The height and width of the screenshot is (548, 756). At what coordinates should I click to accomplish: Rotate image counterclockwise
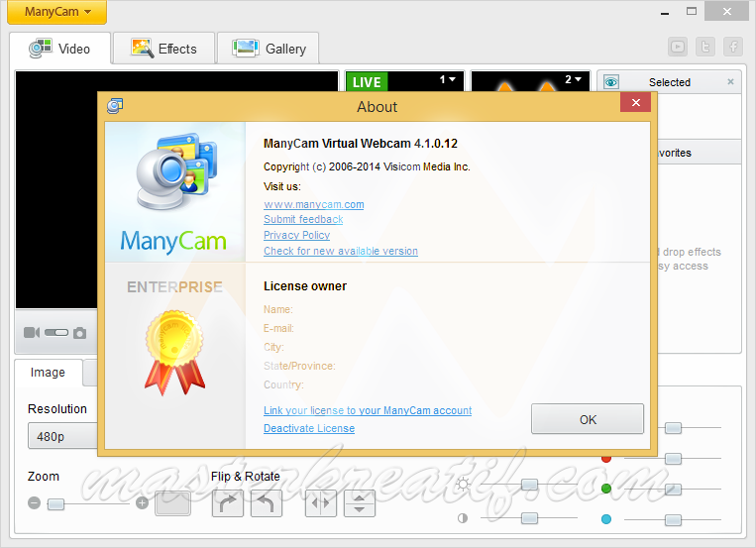[x=266, y=503]
